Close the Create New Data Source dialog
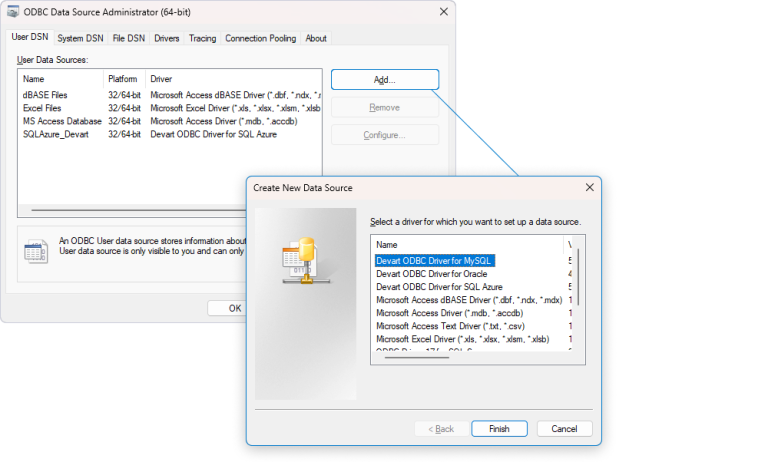This screenshot has width=768, height=462. (589, 187)
